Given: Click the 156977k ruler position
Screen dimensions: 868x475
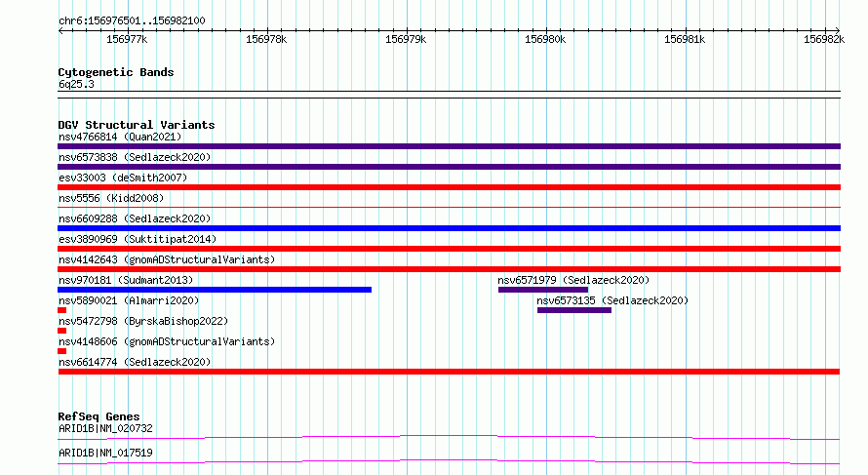Looking at the screenshot, I should pos(127,39).
